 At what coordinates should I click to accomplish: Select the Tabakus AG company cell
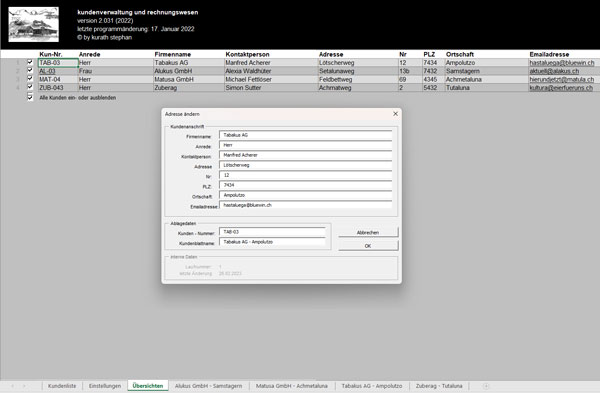click(x=189, y=63)
